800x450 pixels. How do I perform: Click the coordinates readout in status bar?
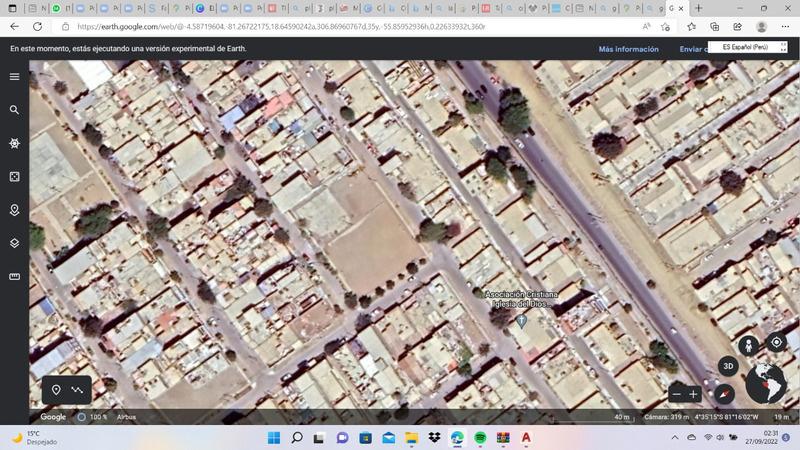726,417
